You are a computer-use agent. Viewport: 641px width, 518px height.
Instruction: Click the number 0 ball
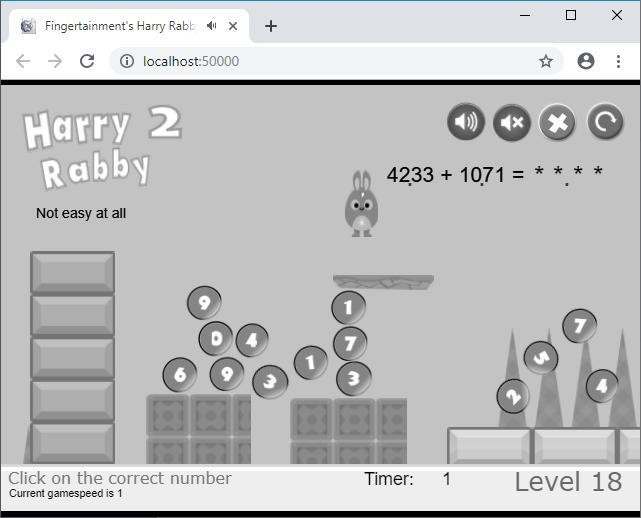tap(216, 339)
